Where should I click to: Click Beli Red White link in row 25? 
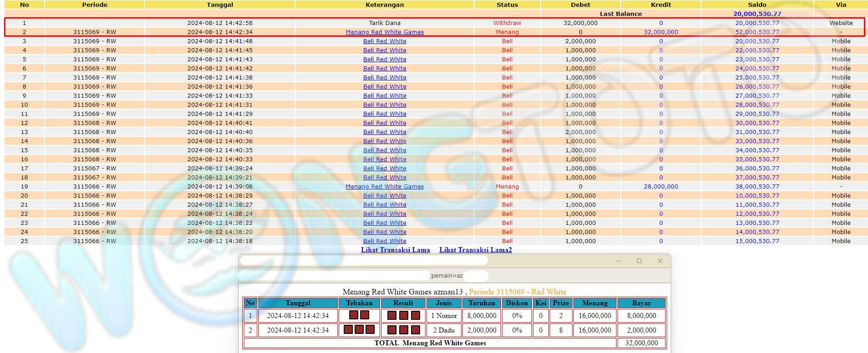[x=385, y=241]
